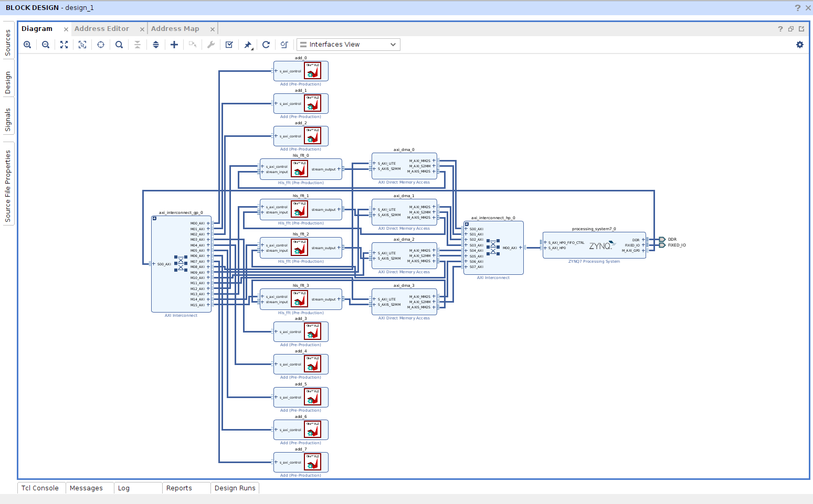
Task: Click the Add IP plus icon
Action: (174, 45)
